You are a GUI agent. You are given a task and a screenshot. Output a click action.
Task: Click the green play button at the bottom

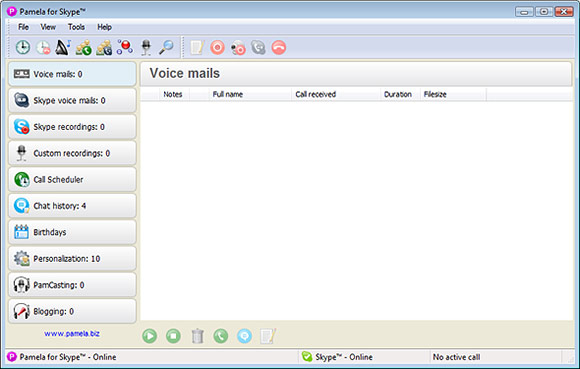click(149, 336)
